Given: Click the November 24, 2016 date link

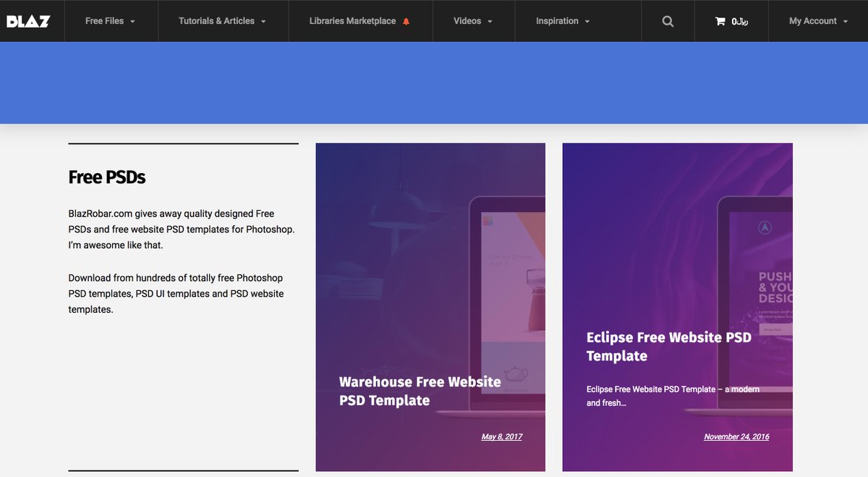Looking at the screenshot, I should [736, 436].
